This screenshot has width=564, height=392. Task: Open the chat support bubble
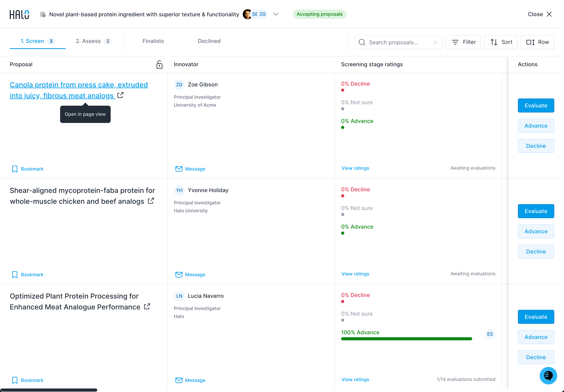coord(548,375)
